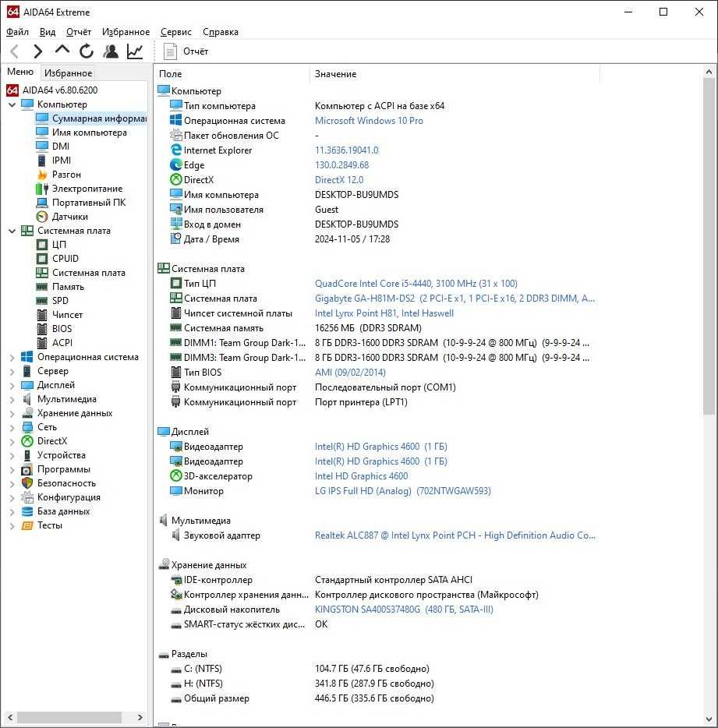This screenshot has width=718, height=728.
Task: Select the DESKTOP-BU9UMDS computer name value
Action: [x=357, y=195]
